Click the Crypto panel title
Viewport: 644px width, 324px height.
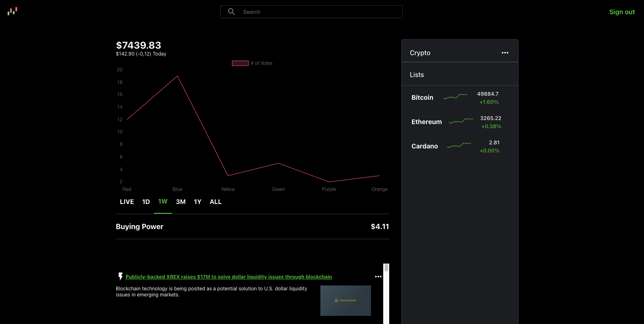[420, 53]
